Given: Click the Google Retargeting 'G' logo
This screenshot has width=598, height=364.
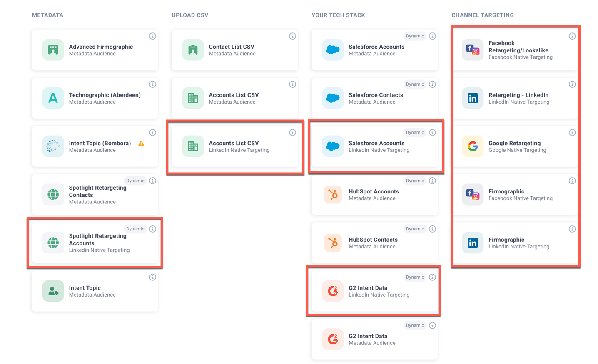Looking at the screenshot, I should 473,146.
